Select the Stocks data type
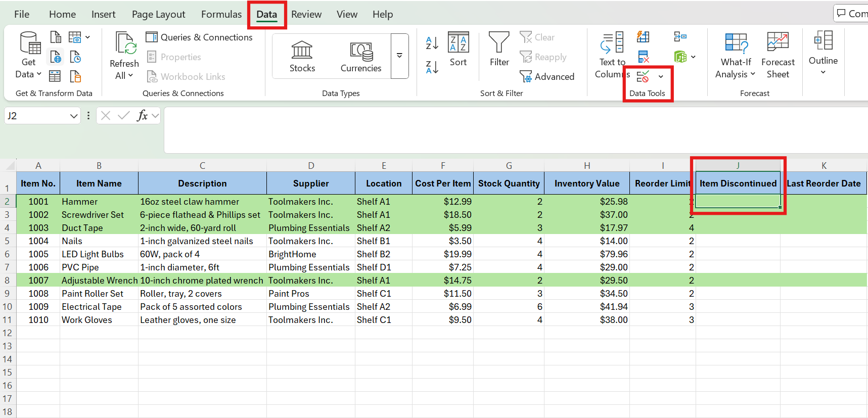 (302, 56)
